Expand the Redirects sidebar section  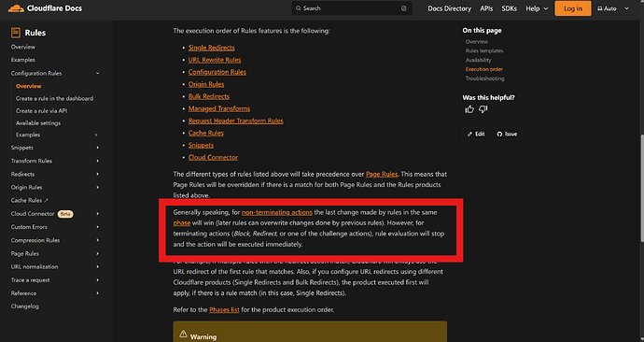pos(97,174)
